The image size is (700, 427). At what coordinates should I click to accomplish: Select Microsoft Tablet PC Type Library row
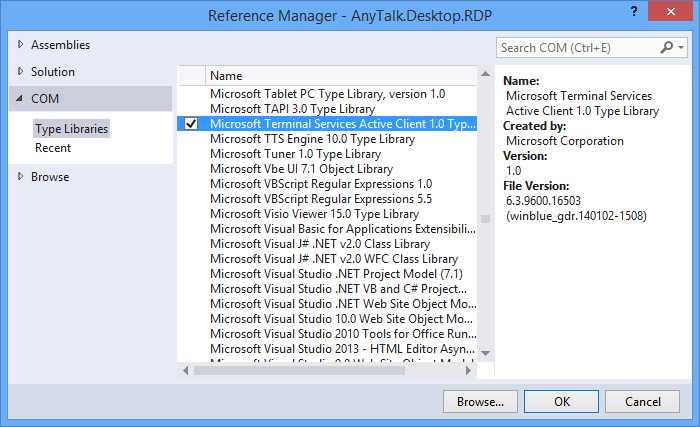click(327, 94)
